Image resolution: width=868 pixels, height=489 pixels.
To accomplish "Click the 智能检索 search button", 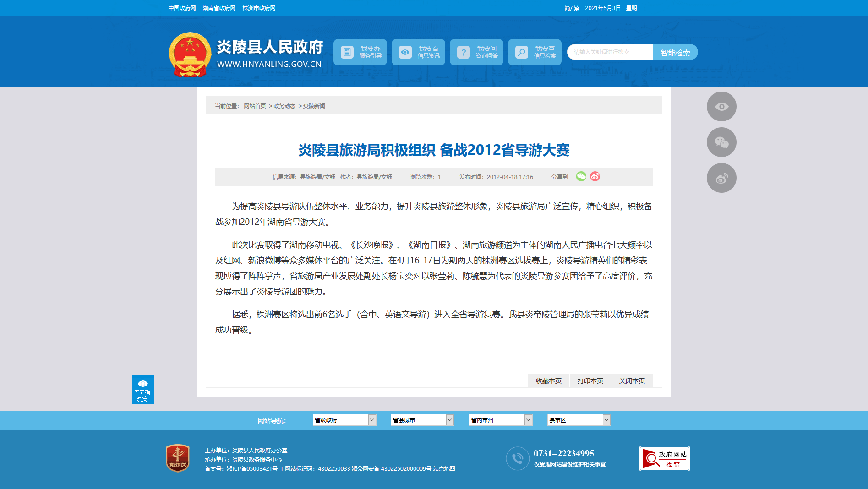I will pyautogui.click(x=675, y=53).
